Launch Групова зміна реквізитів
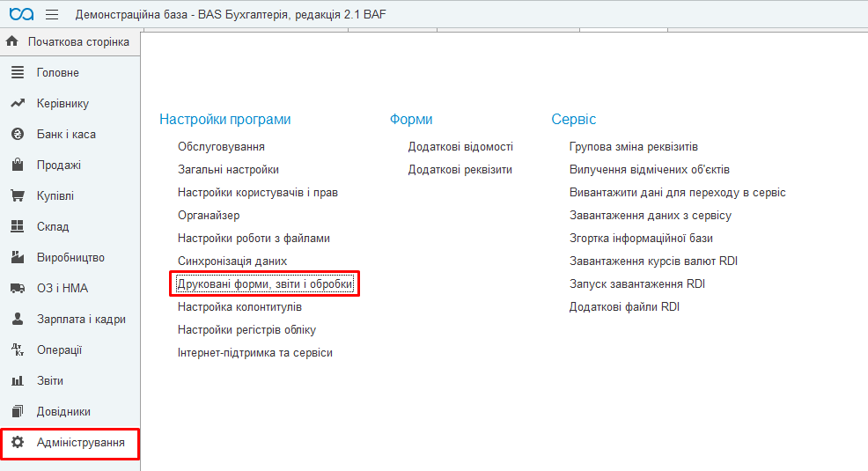Viewport: 868px width, 471px height. [x=634, y=147]
